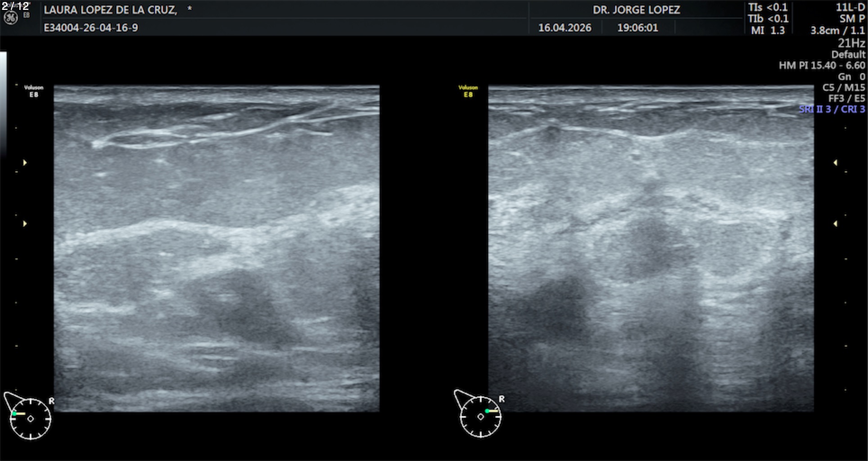Image resolution: width=868 pixels, height=461 pixels.
Task: Click the exam date 16.04.2026
Action: (565, 28)
